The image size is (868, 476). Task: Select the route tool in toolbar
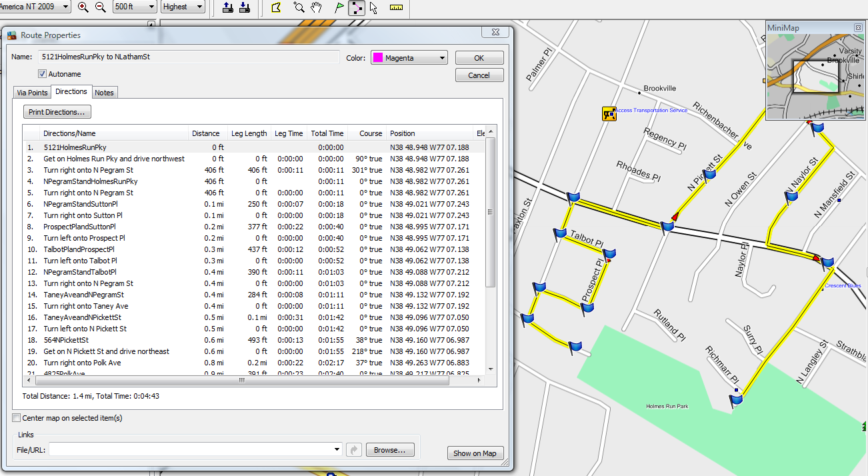pos(357,8)
